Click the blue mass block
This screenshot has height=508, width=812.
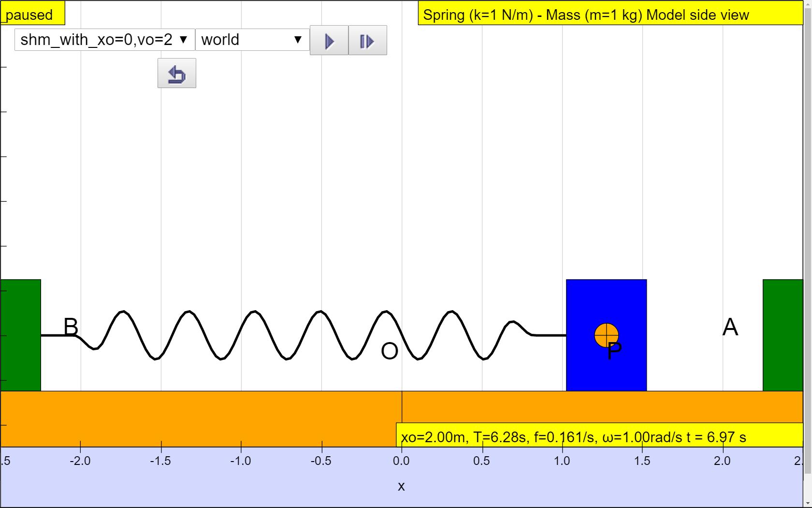(x=606, y=335)
